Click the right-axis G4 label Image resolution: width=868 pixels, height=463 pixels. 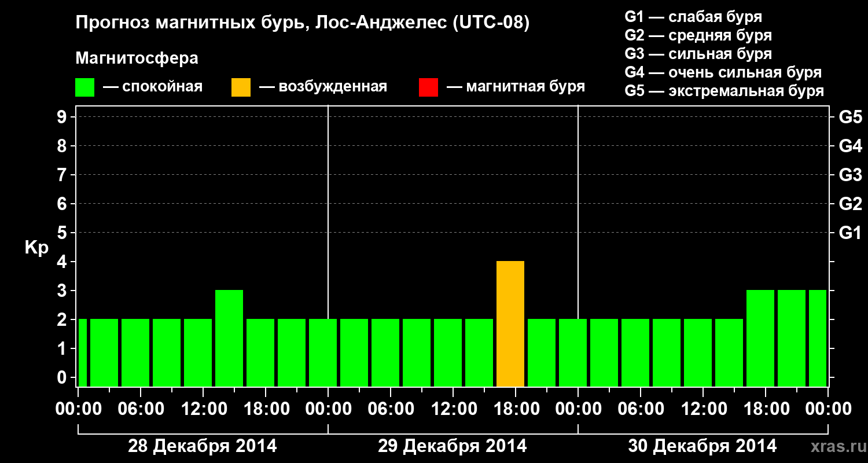click(x=850, y=146)
